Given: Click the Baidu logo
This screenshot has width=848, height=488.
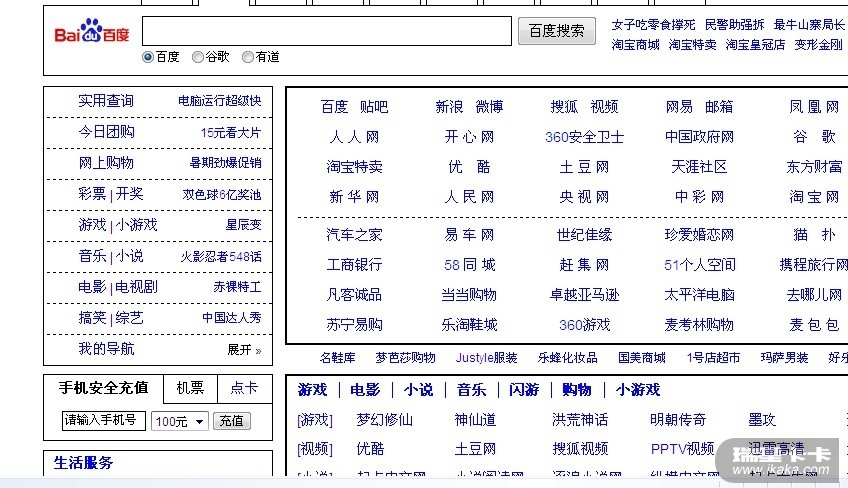Looking at the screenshot, I should click(x=92, y=31).
